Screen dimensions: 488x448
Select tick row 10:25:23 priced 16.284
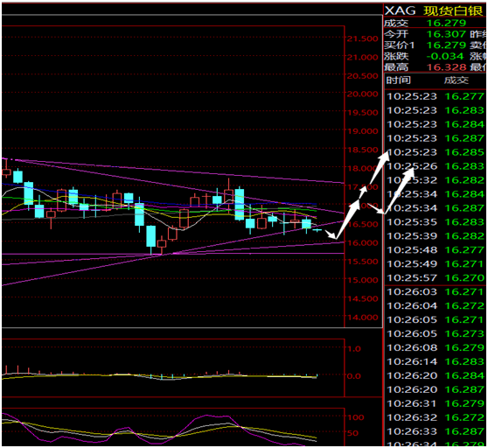click(x=436, y=124)
